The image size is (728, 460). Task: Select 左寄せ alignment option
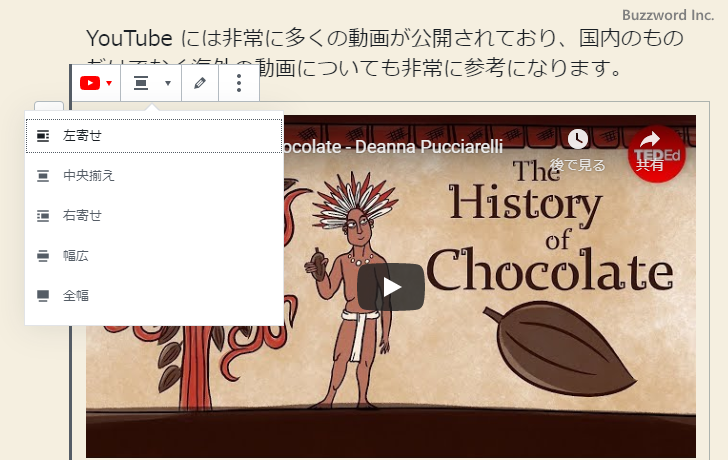154,136
